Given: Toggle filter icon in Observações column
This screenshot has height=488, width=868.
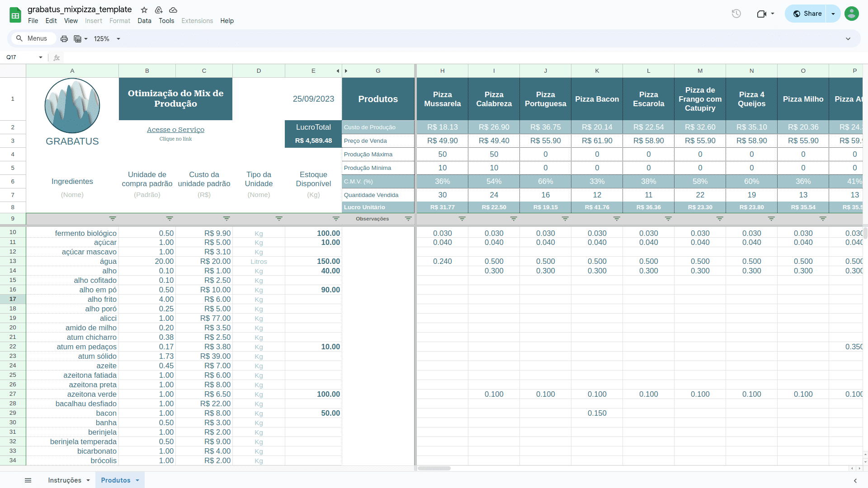Looking at the screenshot, I should 408,219.
